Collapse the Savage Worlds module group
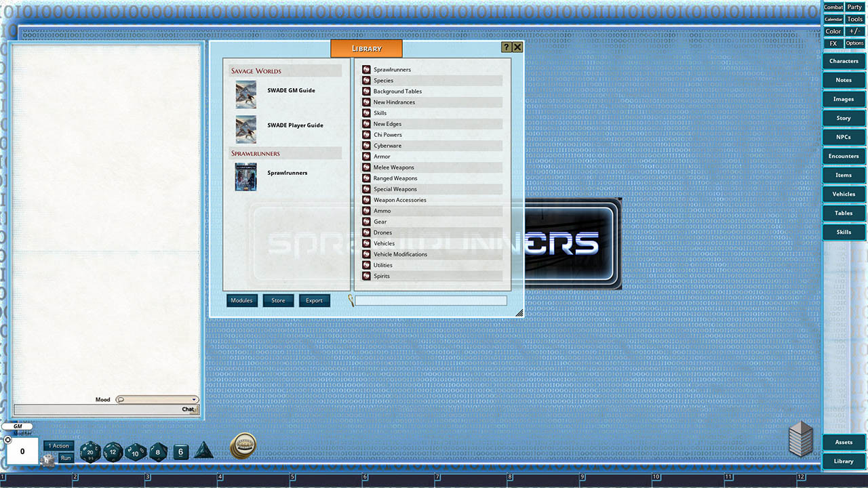Viewport: 868px width, 488px height. [x=285, y=70]
